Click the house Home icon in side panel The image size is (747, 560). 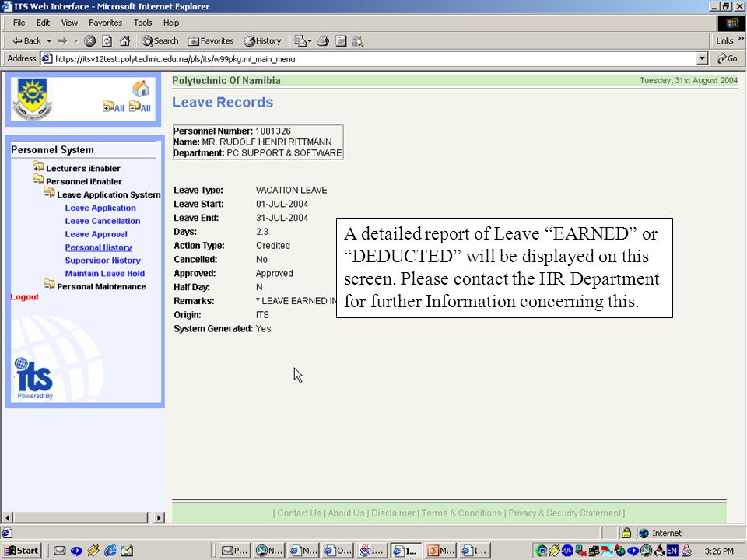click(141, 88)
